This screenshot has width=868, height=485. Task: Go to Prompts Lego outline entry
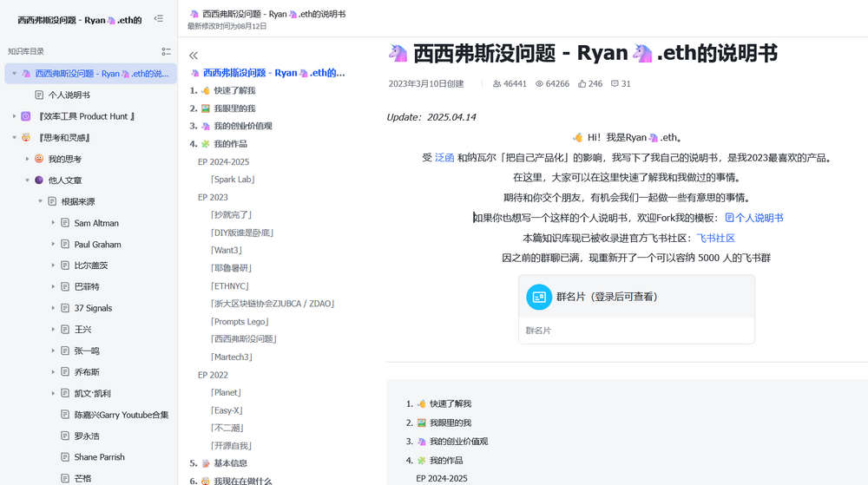(240, 321)
